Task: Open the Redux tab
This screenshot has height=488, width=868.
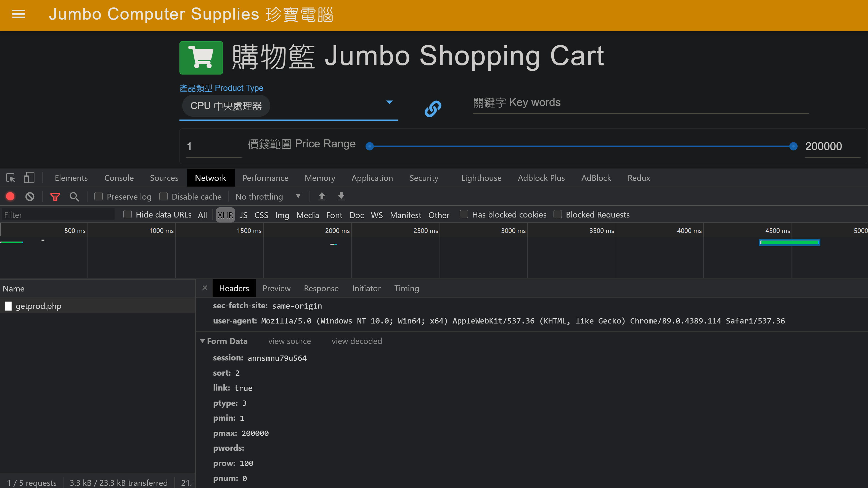Action: 639,178
